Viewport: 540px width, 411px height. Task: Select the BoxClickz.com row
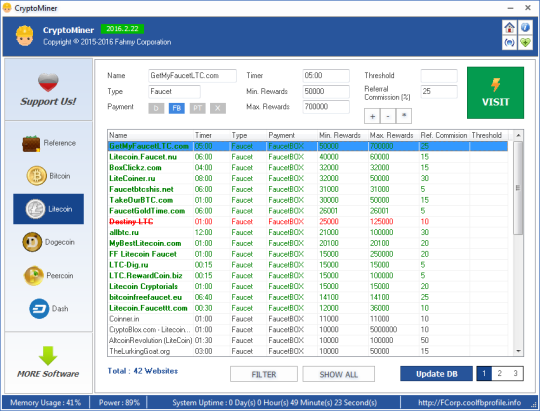point(308,168)
